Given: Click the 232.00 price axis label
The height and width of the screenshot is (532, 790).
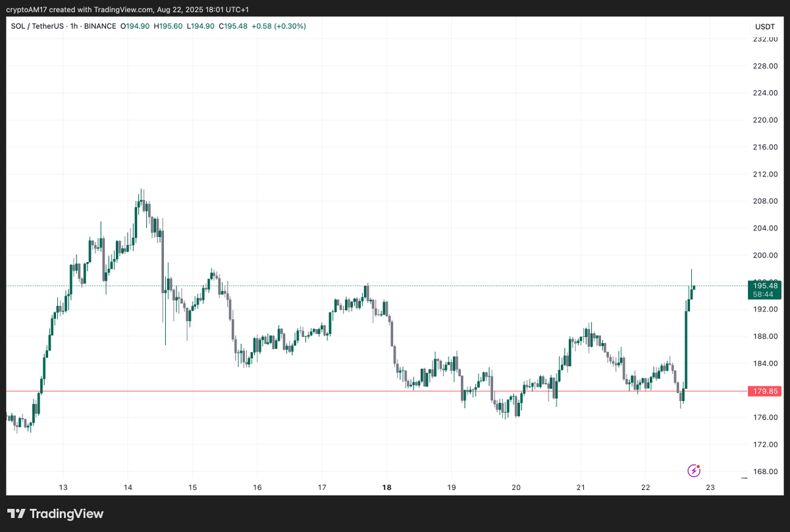Looking at the screenshot, I should (764, 39).
